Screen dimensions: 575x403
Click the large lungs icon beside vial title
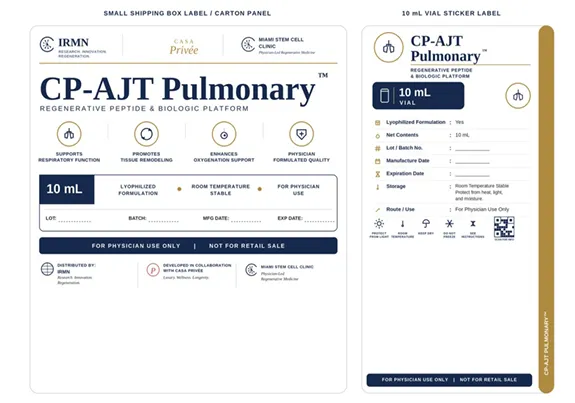(x=388, y=47)
